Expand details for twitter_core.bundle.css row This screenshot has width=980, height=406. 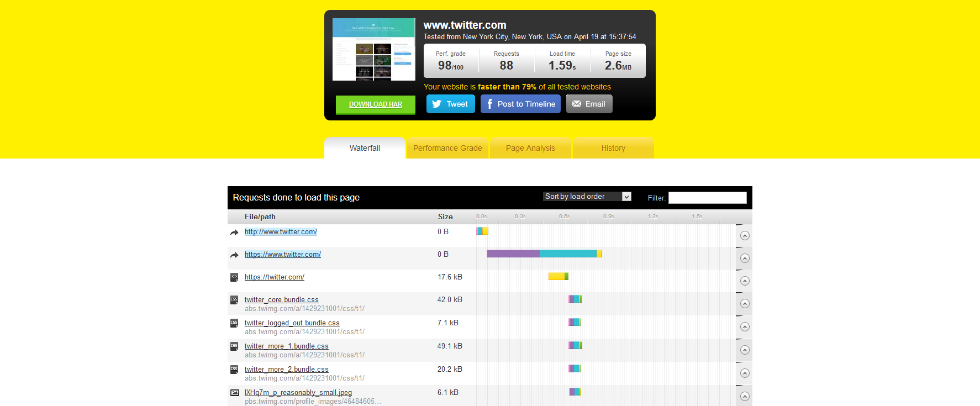point(745,304)
